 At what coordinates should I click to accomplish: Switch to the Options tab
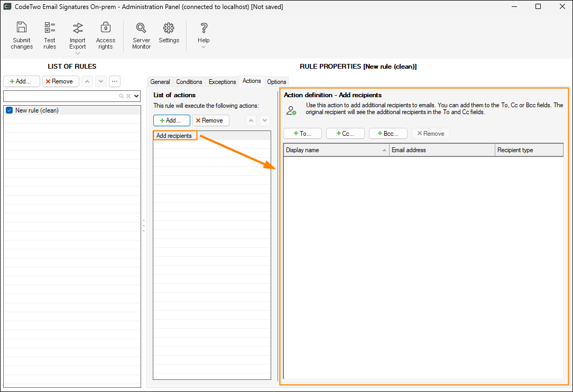(276, 82)
